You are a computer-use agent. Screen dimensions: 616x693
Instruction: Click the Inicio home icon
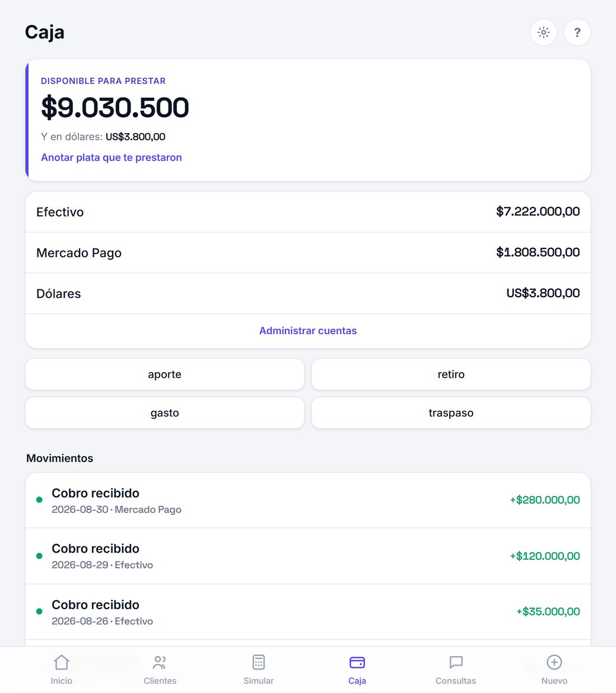(x=62, y=662)
